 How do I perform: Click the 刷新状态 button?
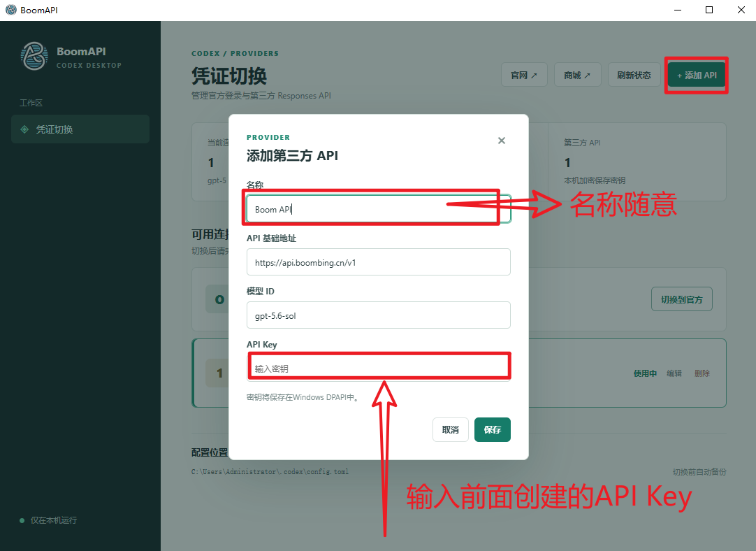click(x=634, y=75)
